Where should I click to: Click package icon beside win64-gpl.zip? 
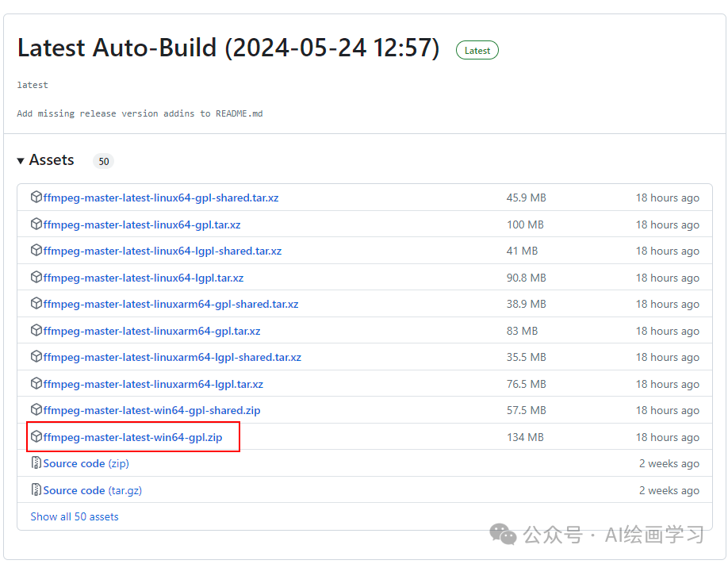(36, 437)
